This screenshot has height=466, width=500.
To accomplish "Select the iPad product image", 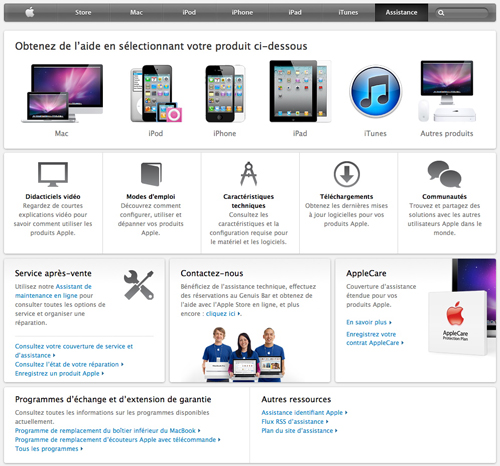I will tap(300, 91).
